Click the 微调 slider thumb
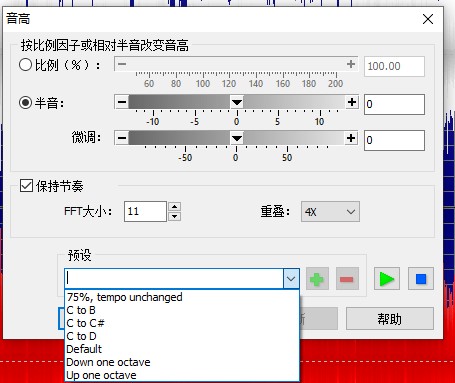Image resolution: width=455 pixels, height=383 pixels. (x=237, y=138)
